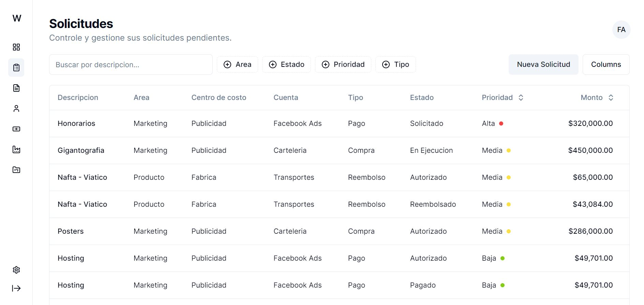644x305 pixels.
Task: Sort by Monto column header
Action: click(x=597, y=98)
